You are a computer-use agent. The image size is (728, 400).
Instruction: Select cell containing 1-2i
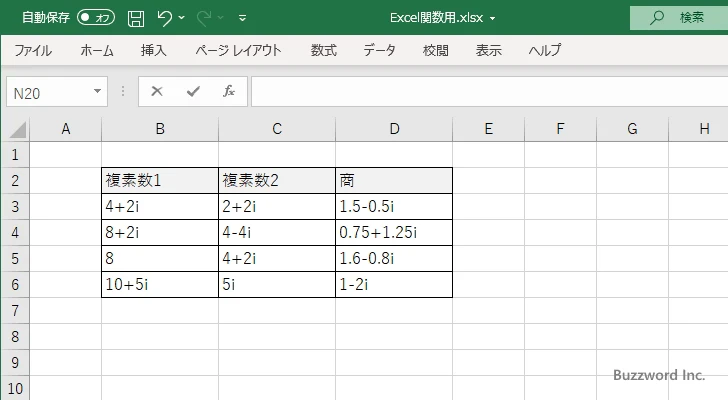(394, 284)
